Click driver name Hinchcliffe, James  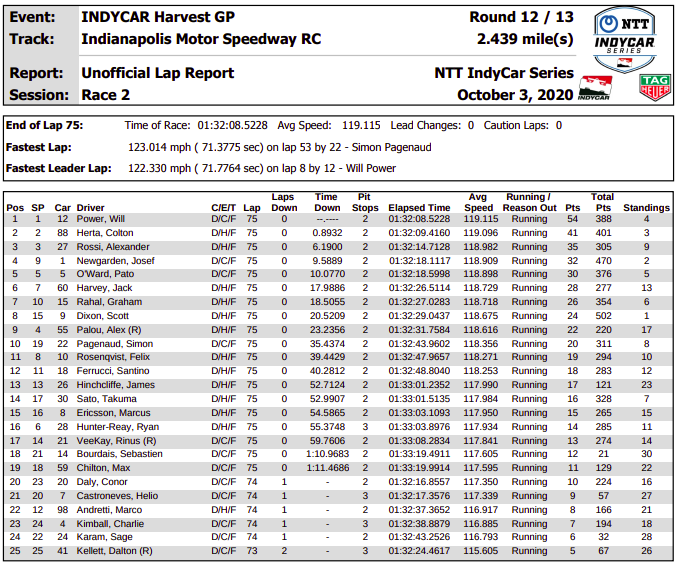[116, 385]
